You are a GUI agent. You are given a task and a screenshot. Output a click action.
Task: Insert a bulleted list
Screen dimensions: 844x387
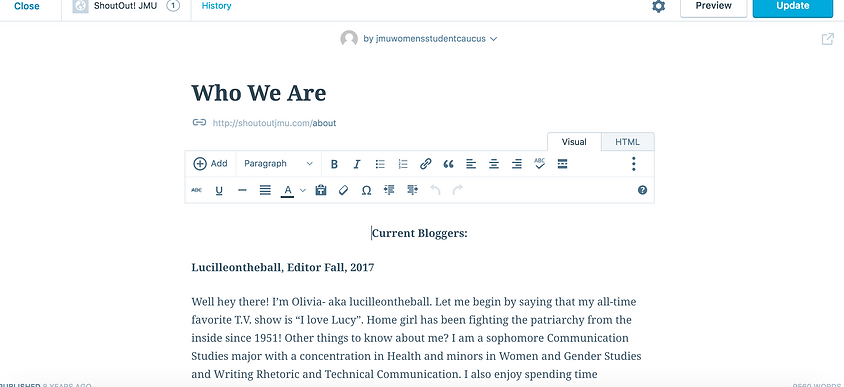point(380,164)
